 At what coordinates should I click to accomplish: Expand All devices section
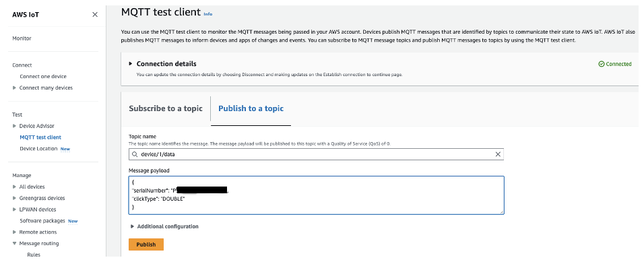coord(15,187)
